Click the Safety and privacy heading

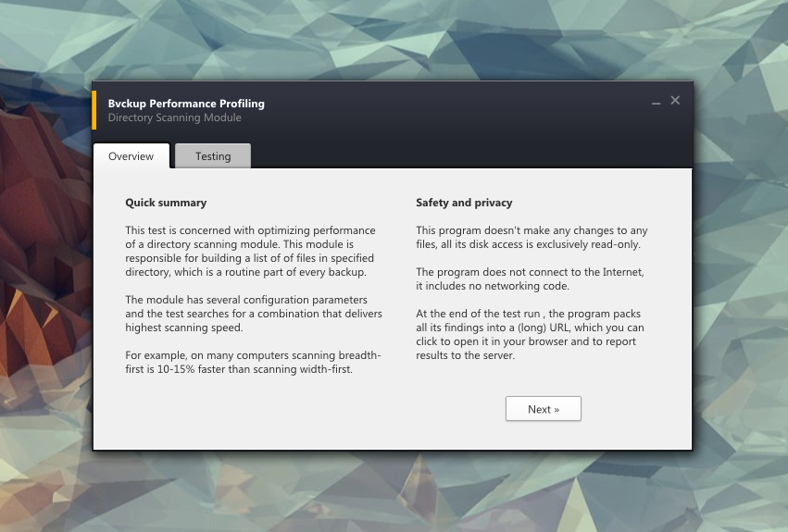[x=464, y=203]
